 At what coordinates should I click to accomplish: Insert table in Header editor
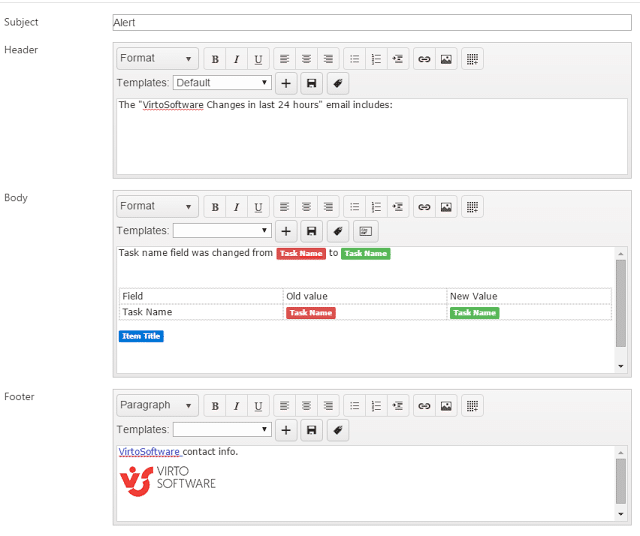(x=473, y=59)
